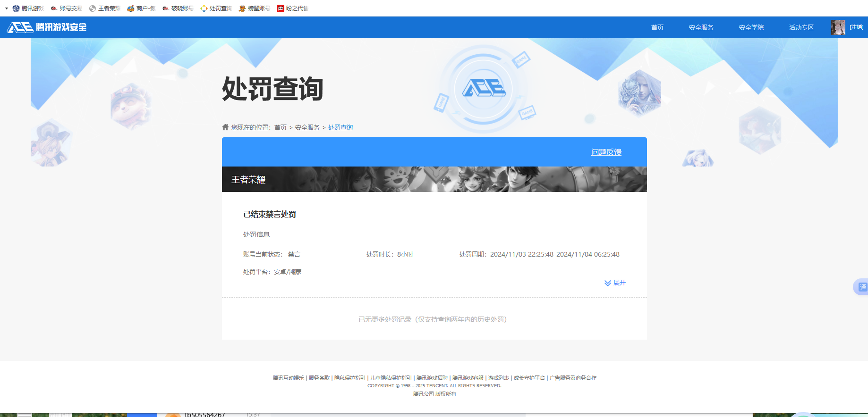Click the 处罚时长: 8小时 text
868x417 pixels.
(x=390, y=254)
